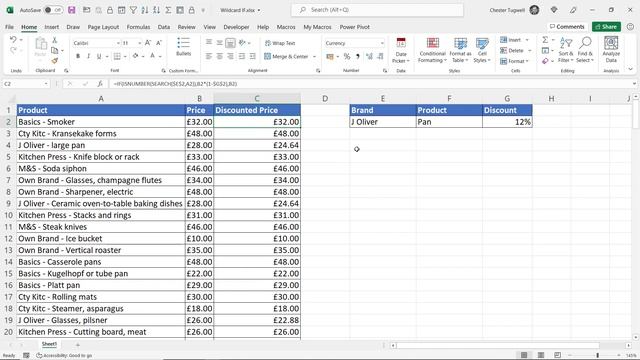Open the Fill Color bucket button
The image size is (640, 360).
[x=135, y=56]
